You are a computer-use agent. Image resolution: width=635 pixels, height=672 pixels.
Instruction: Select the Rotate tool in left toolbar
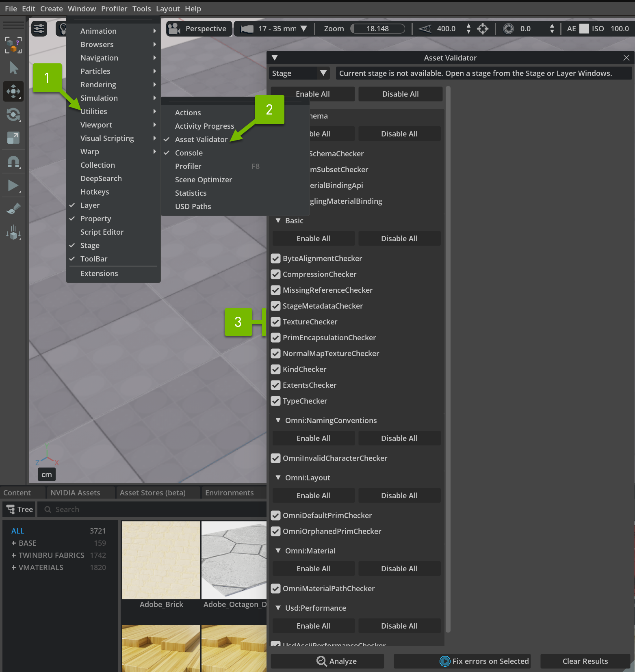click(x=13, y=115)
